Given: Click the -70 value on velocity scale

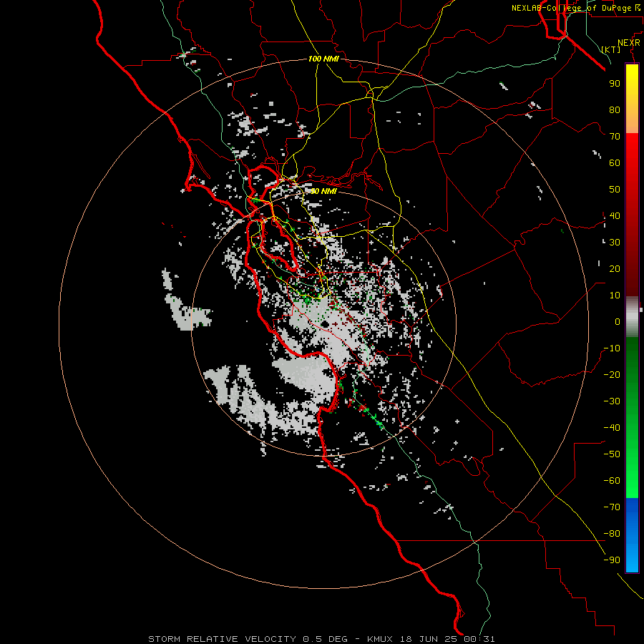Looking at the screenshot, I should [x=612, y=507].
